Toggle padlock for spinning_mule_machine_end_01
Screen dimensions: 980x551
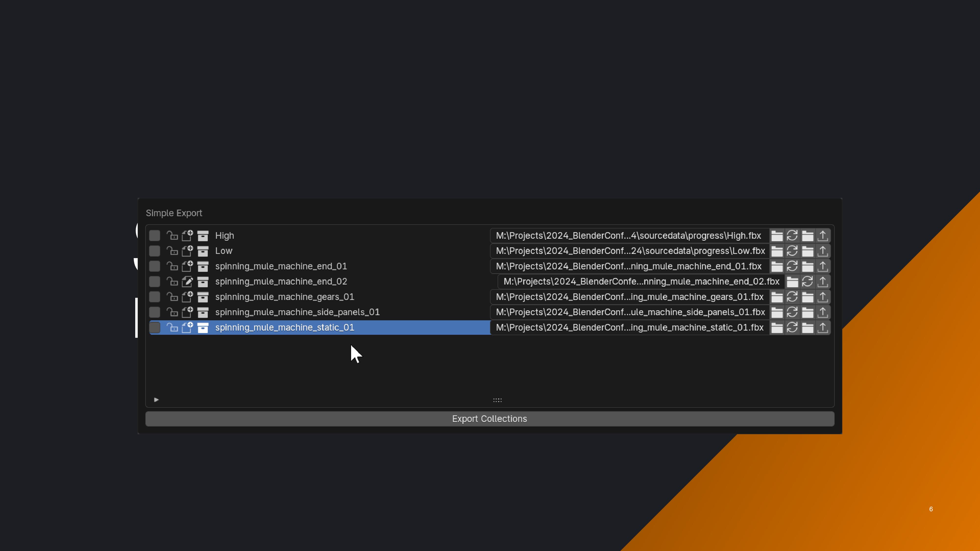click(172, 266)
